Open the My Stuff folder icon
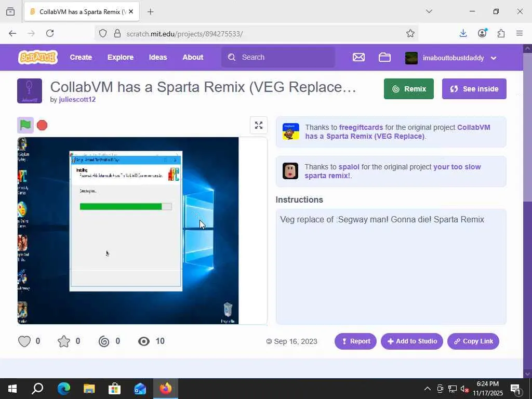 (x=384, y=57)
